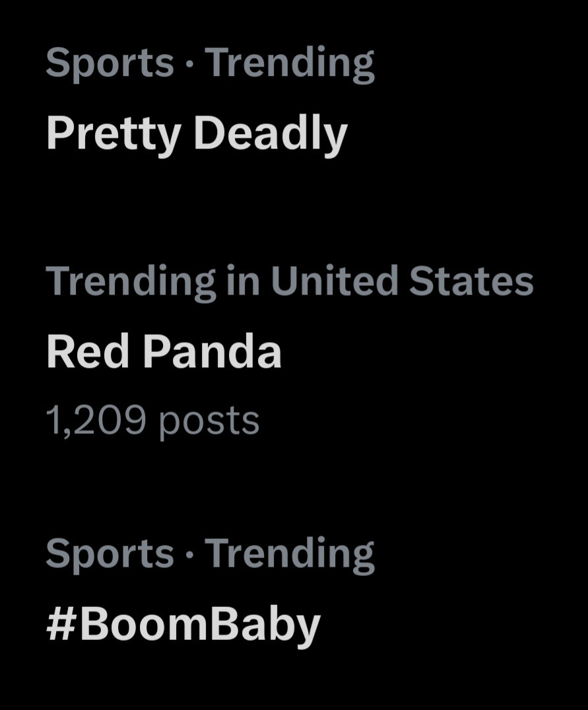Open the Pretty Deadly trending topic

[196, 133]
